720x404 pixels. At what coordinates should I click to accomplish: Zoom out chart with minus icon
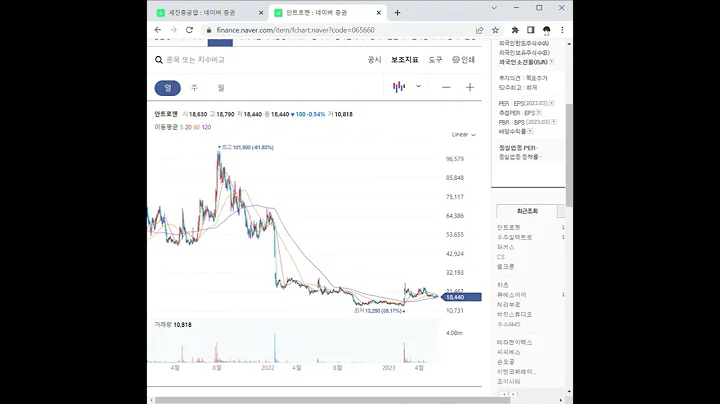446,87
